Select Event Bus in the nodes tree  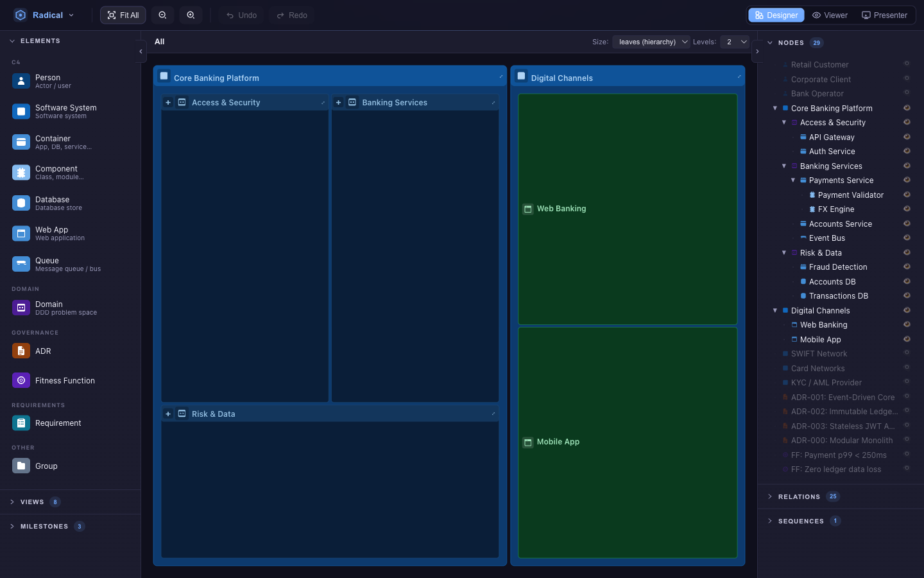pyautogui.click(x=827, y=238)
